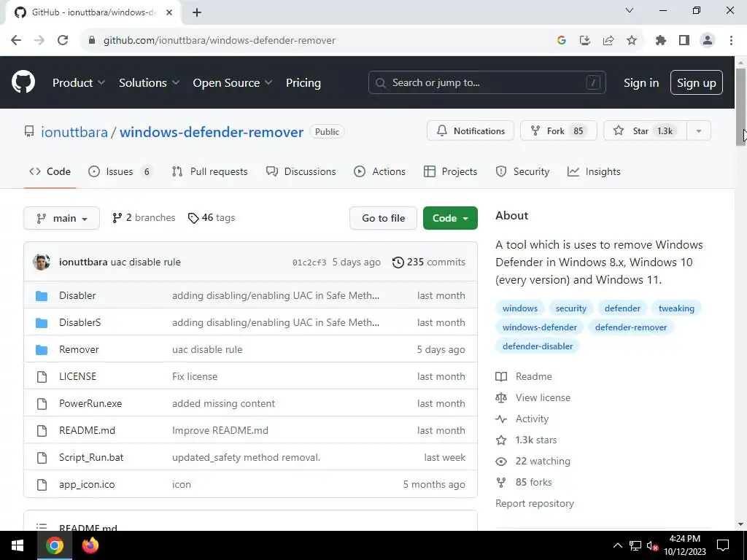The height and width of the screenshot is (560, 747).
Task: Focus the Search or jump to field
Action: (487, 83)
